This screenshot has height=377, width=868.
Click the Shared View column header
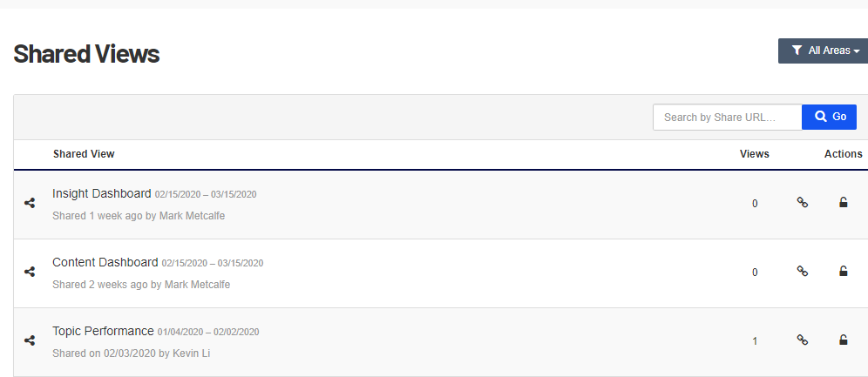tap(84, 154)
